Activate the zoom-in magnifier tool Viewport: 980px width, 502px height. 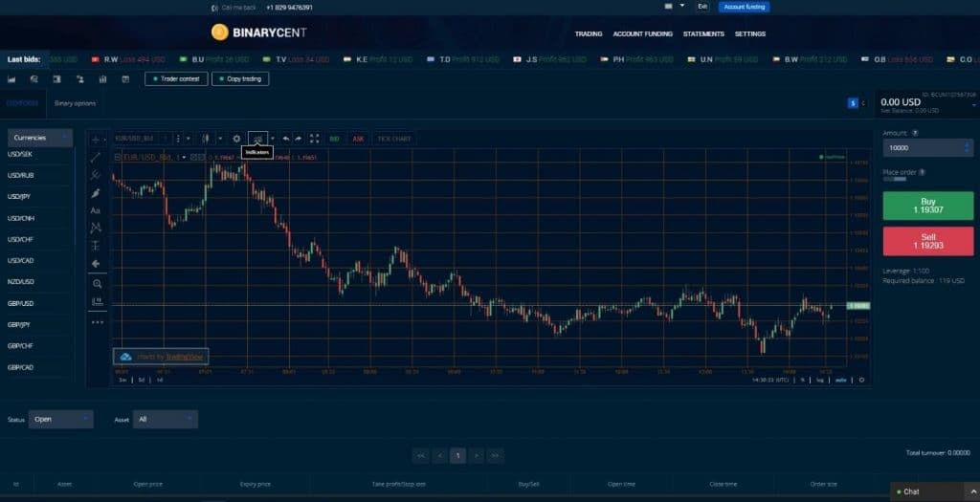click(x=95, y=283)
